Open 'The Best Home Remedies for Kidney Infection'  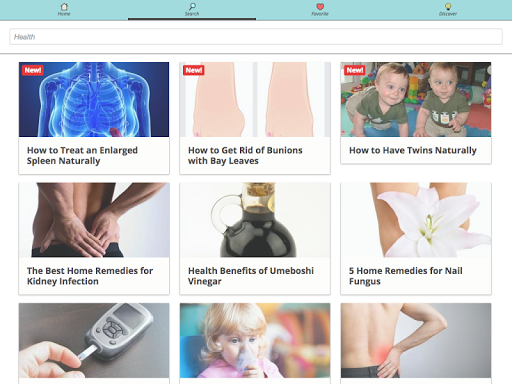90,276
